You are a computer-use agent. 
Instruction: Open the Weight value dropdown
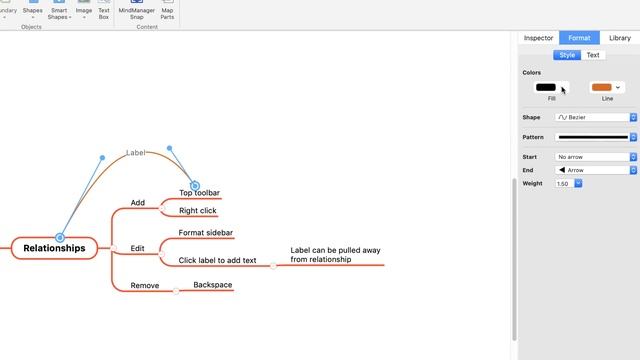click(578, 184)
